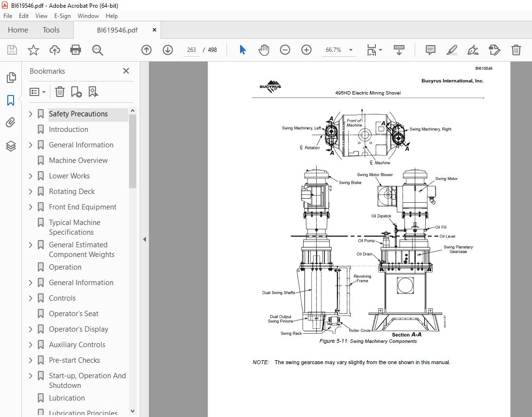Expand the Auxiliary Controls bookmark

pos(31,345)
